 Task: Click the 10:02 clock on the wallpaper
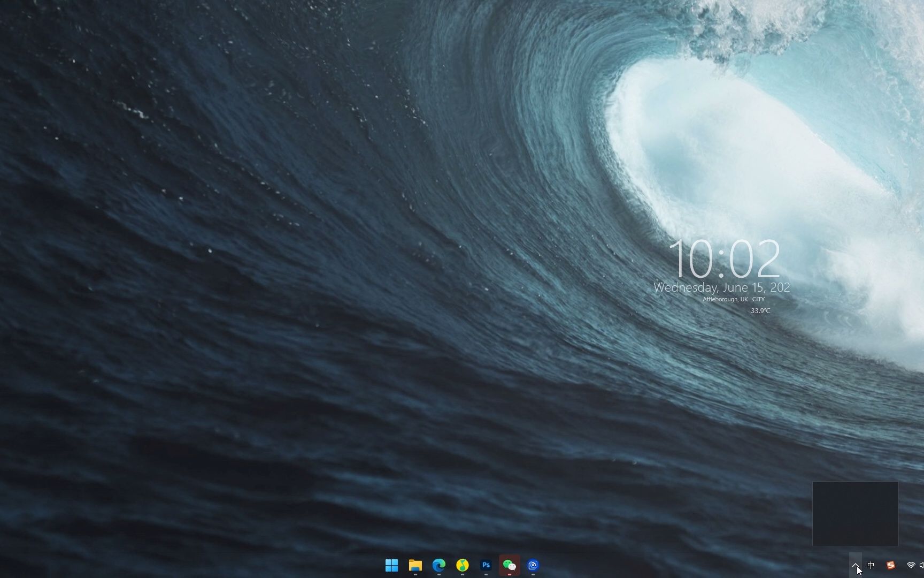point(726,259)
